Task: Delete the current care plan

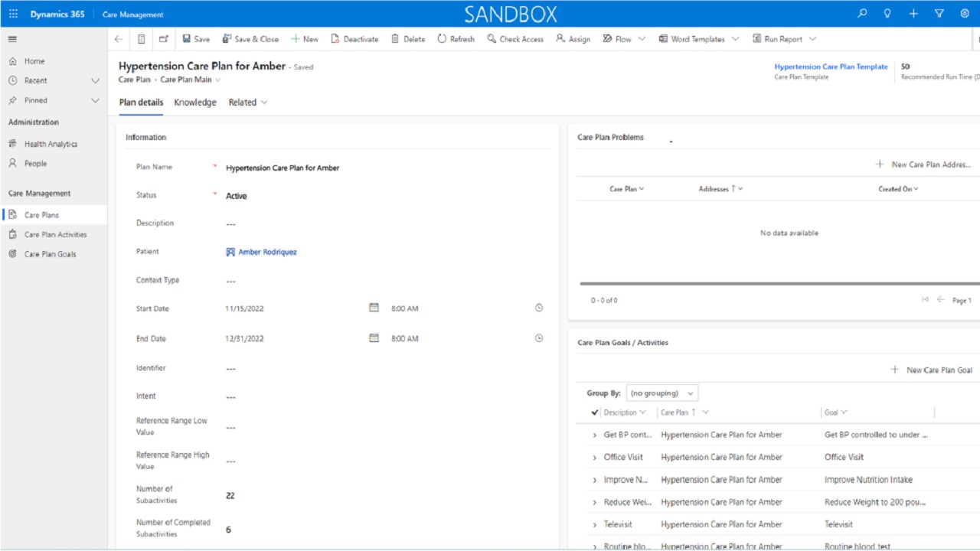Action: click(x=408, y=39)
